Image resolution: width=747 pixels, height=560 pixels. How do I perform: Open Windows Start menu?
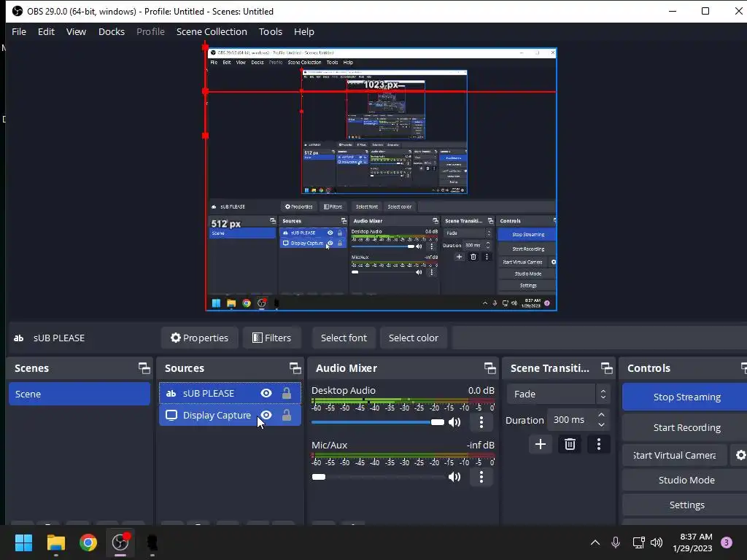[23, 542]
